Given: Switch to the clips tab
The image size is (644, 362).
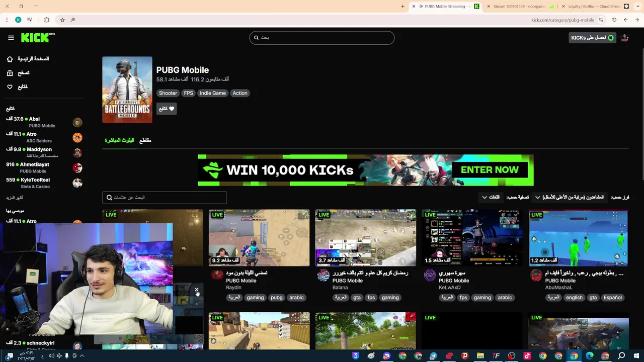Looking at the screenshot, I should tap(145, 140).
